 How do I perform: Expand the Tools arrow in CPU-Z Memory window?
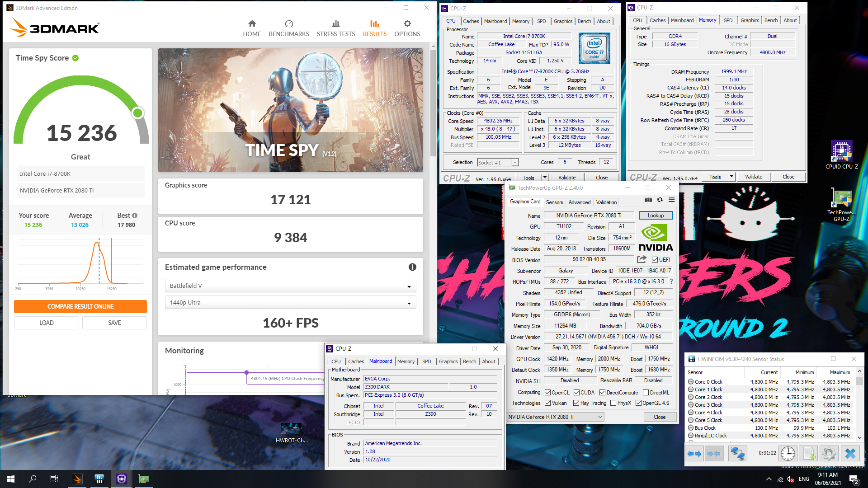point(731,177)
